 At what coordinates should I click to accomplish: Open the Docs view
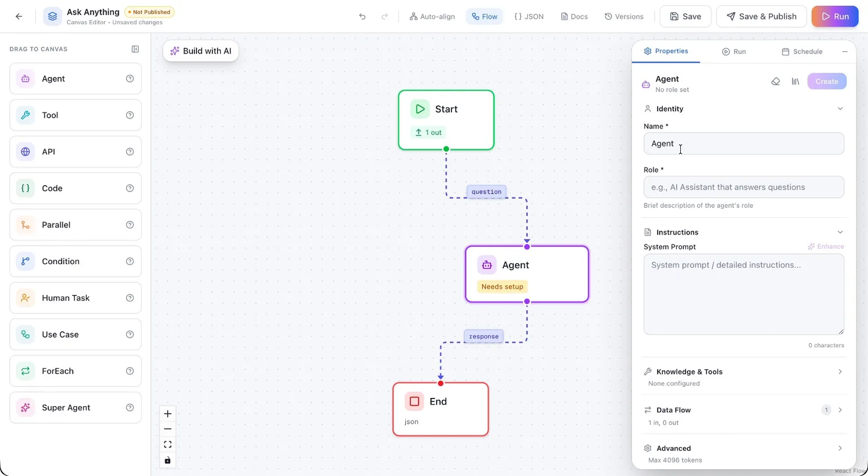pyautogui.click(x=574, y=16)
